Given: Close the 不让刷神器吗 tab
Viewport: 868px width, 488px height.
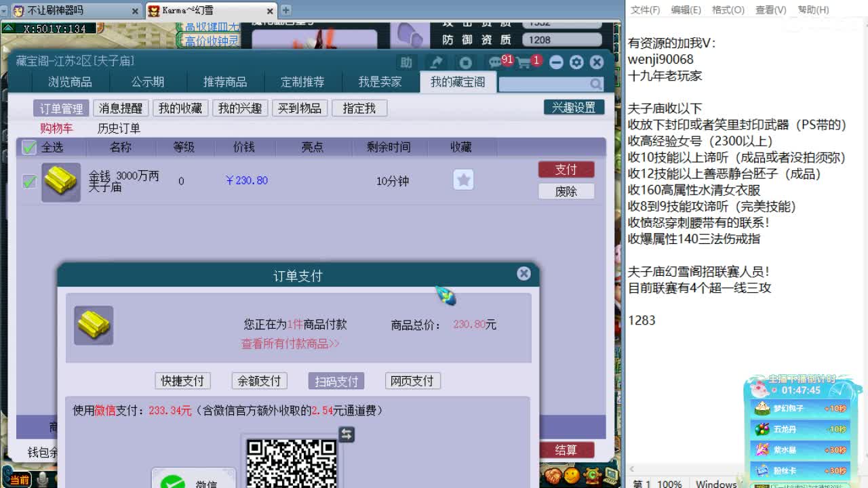Looking at the screenshot, I should pyautogui.click(x=135, y=11).
